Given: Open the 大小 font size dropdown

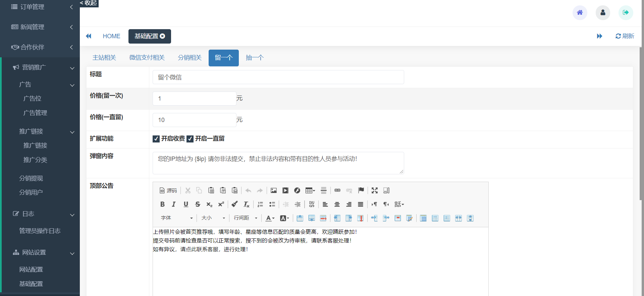Looking at the screenshot, I should click(213, 218).
